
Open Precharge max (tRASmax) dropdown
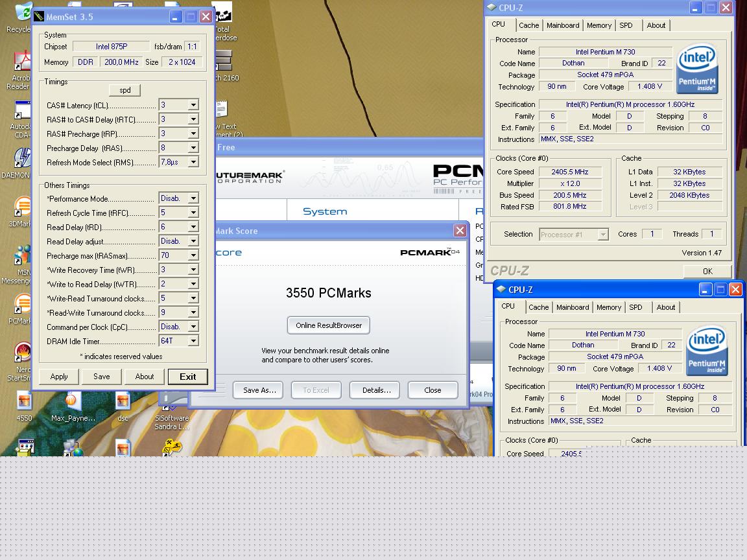193,255
